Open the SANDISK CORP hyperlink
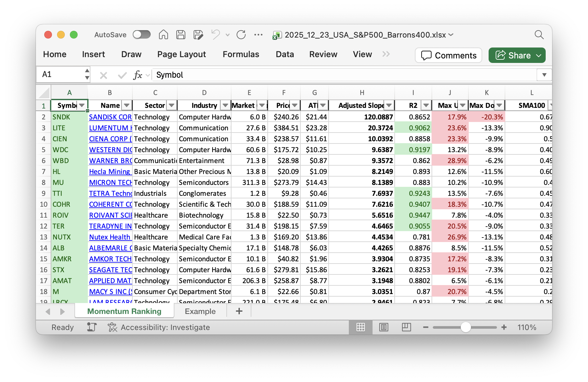588x382 pixels. coord(110,117)
